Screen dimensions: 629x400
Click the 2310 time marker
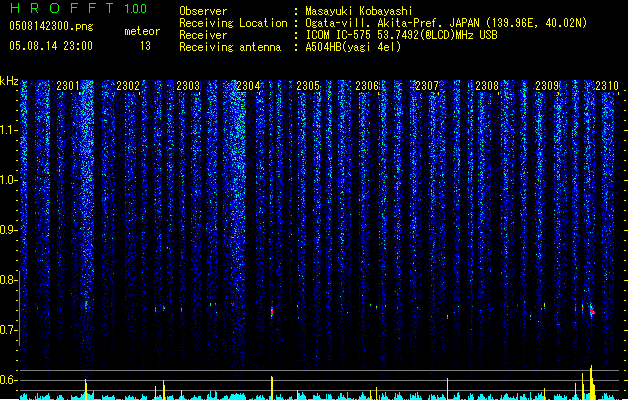[607, 86]
